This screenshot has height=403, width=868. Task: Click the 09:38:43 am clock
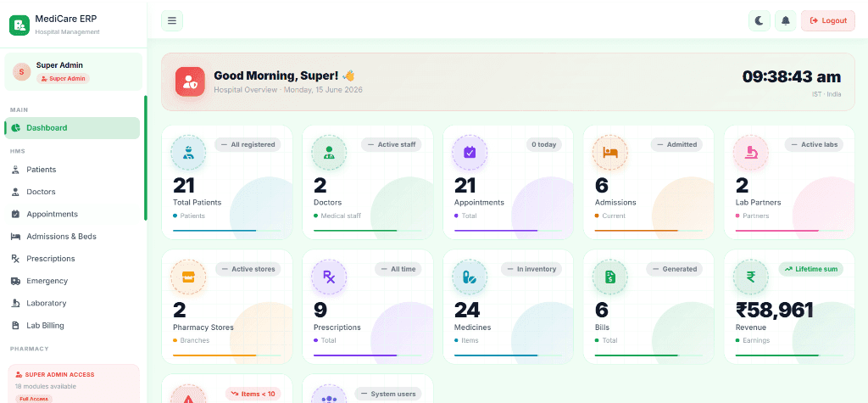tap(792, 76)
